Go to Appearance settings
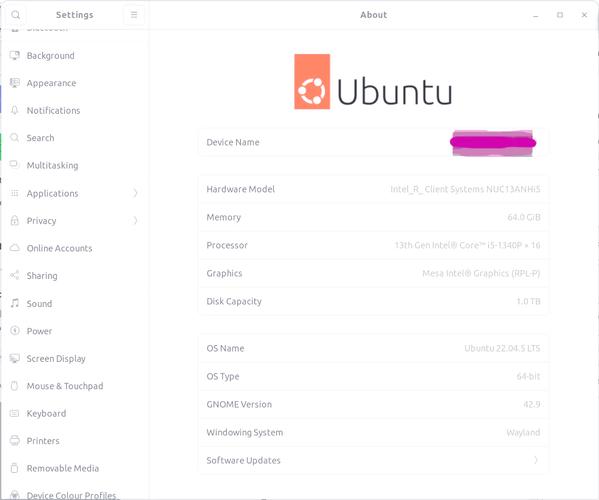Viewport: 599px width, 500px height. tap(74, 83)
